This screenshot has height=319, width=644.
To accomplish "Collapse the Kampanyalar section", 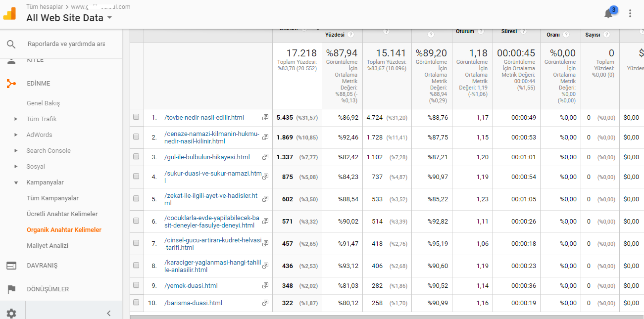I will pyautogui.click(x=16, y=182).
